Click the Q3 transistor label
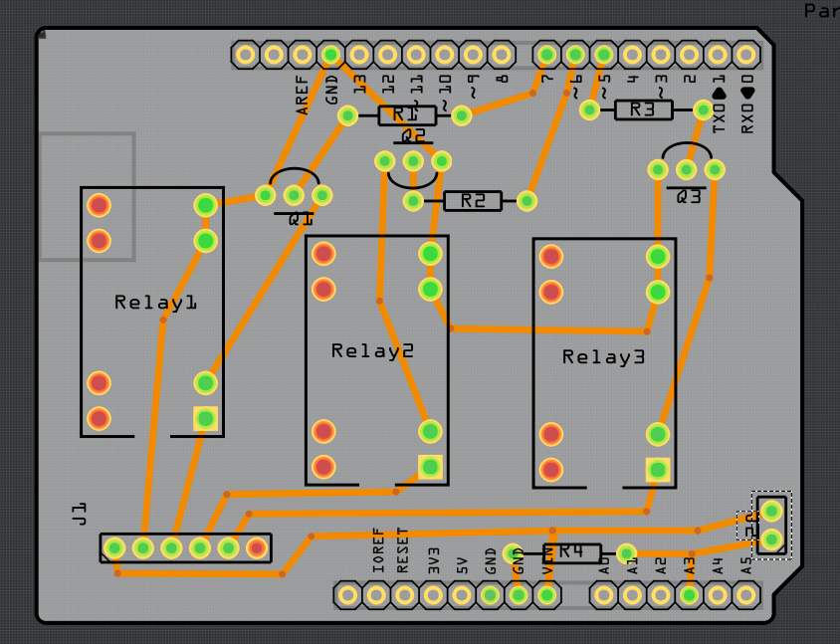 [x=689, y=197]
